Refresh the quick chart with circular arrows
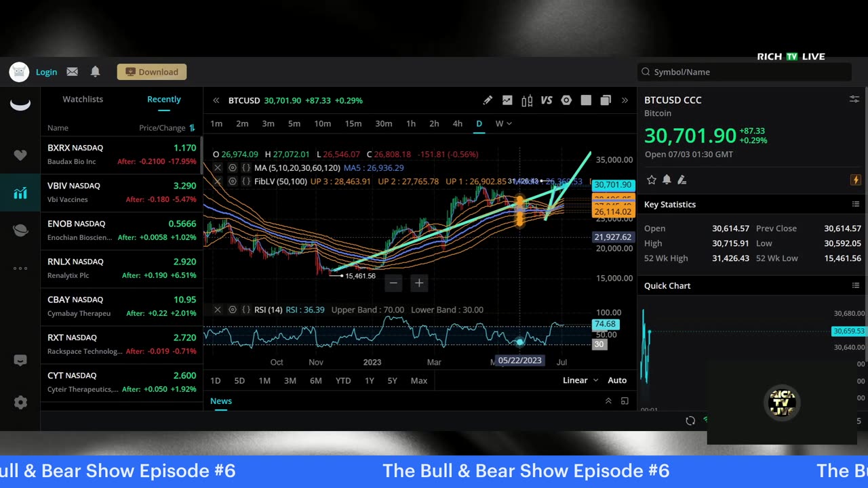This screenshot has width=868, height=488. coord(690,421)
